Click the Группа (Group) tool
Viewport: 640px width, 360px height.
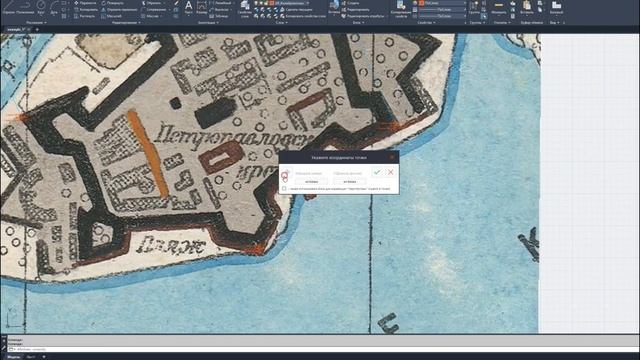(x=474, y=7)
